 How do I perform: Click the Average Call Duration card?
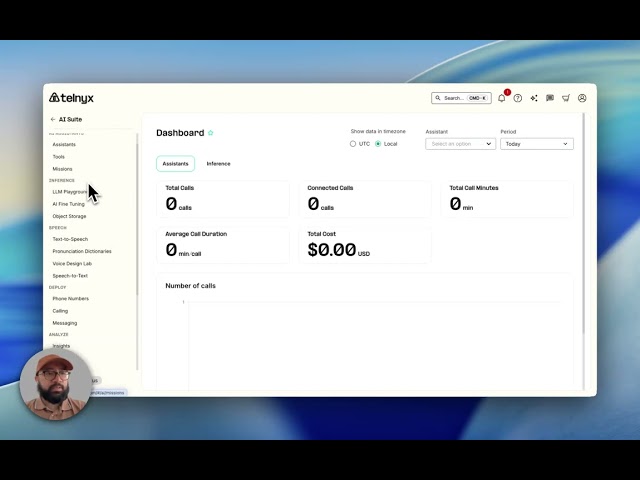click(223, 245)
